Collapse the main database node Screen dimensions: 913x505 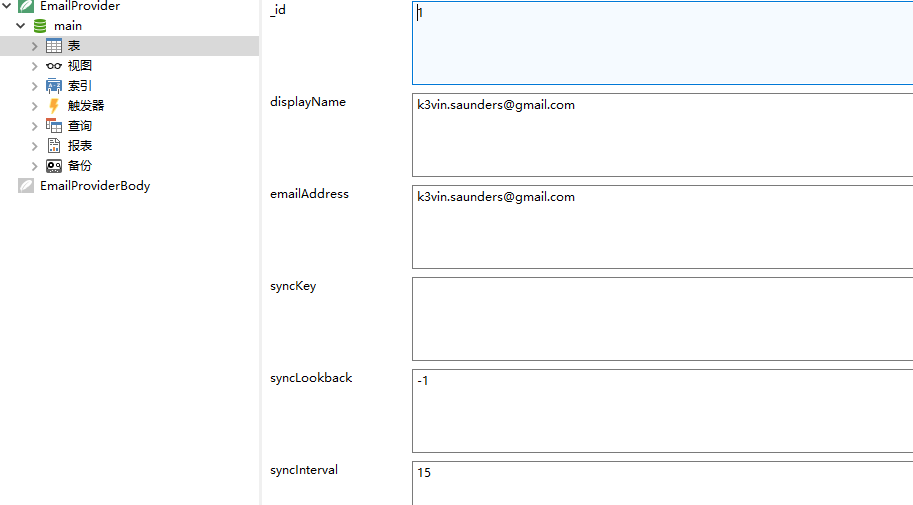20,26
